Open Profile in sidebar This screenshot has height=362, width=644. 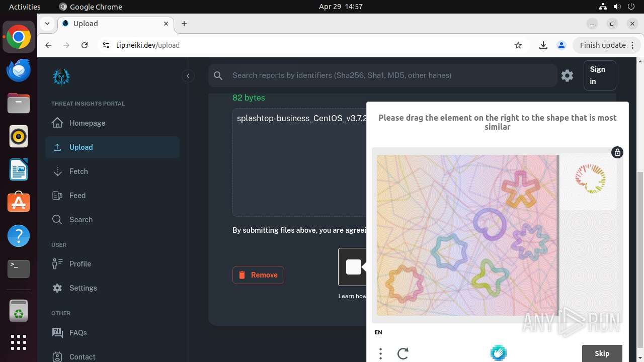pos(112,264)
